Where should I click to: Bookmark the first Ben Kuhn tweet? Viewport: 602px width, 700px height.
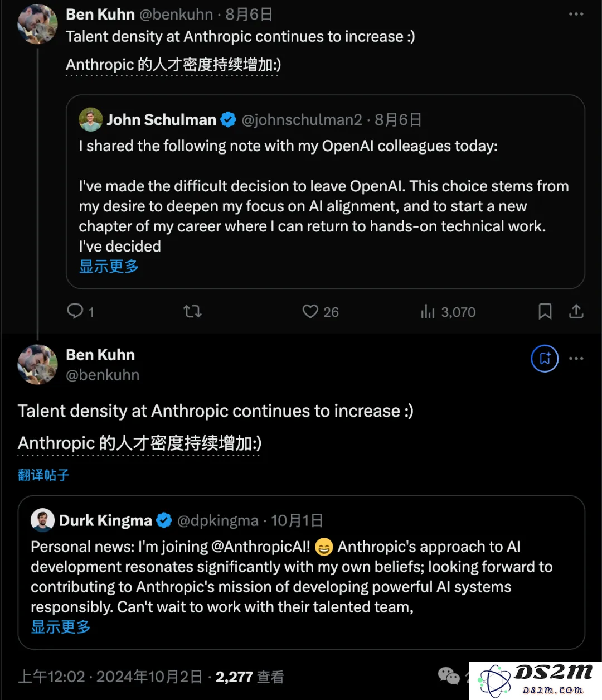(x=545, y=311)
